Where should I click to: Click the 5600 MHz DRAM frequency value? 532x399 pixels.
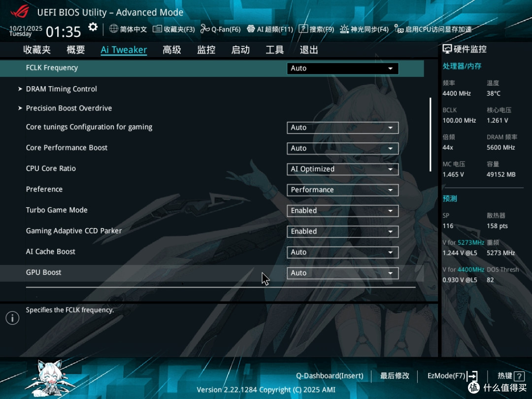pos(501,148)
